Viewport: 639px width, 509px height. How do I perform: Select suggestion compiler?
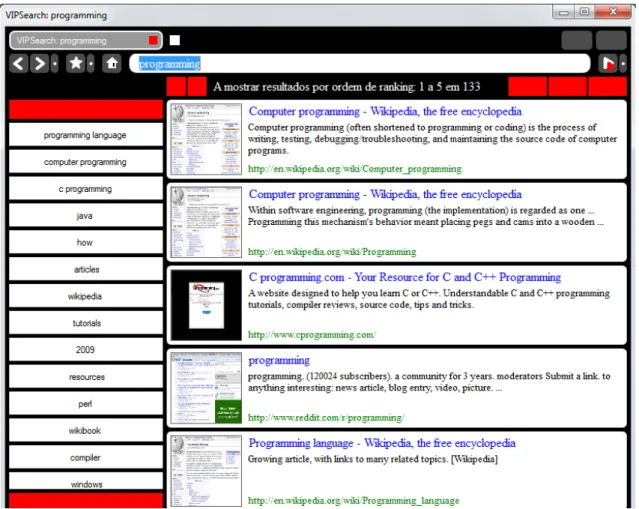(x=86, y=458)
